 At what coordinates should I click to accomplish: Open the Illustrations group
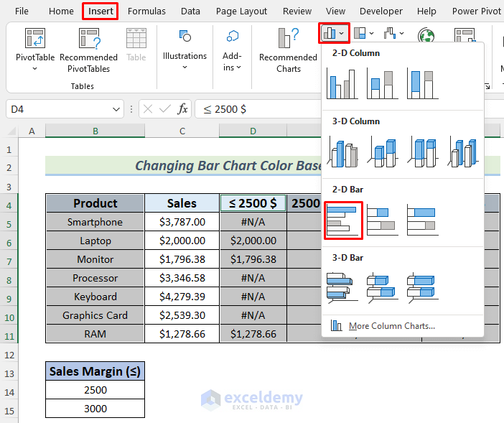(185, 49)
